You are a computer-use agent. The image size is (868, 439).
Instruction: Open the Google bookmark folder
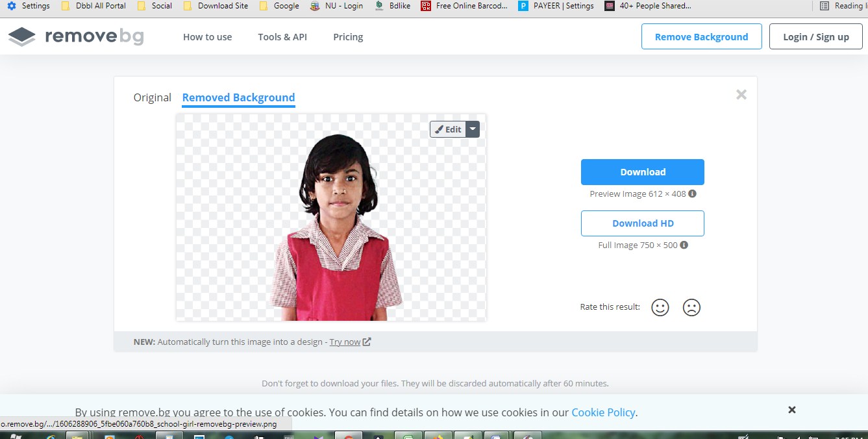pyautogui.click(x=279, y=6)
